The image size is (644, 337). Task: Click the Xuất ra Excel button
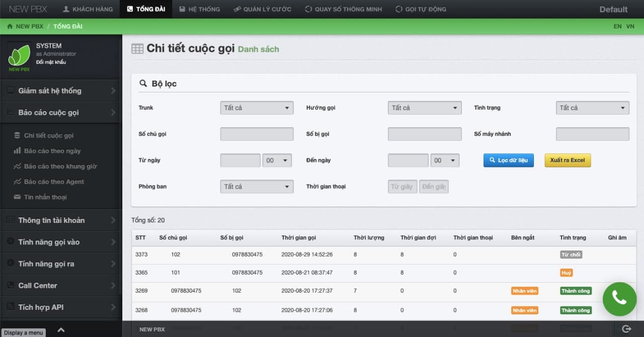pos(568,160)
